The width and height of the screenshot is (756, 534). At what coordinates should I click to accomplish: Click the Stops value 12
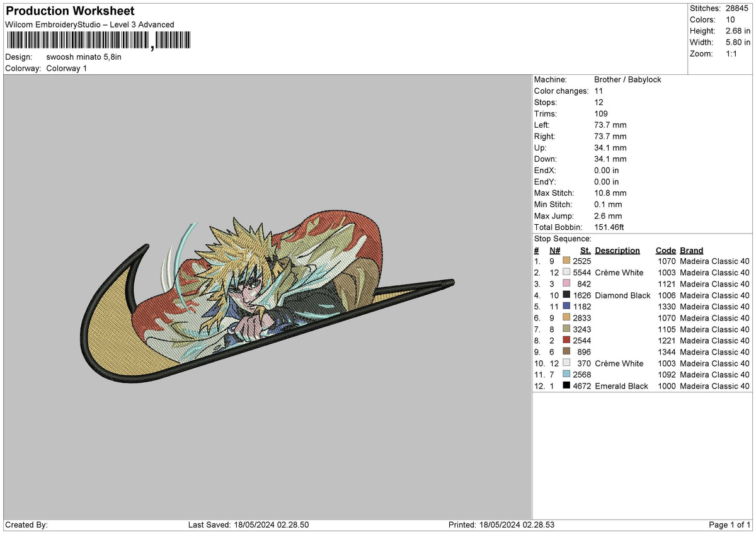click(x=599, y=103)
